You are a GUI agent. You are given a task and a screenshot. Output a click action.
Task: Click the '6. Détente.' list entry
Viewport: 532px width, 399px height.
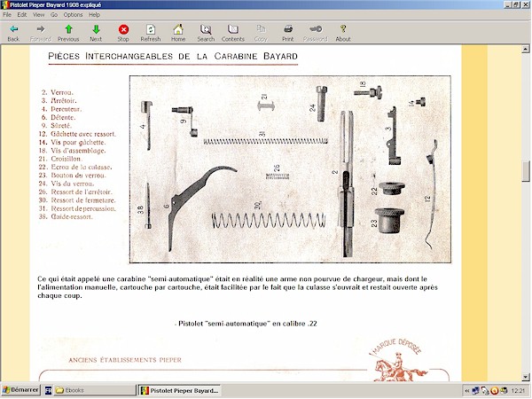click(59, 117)
